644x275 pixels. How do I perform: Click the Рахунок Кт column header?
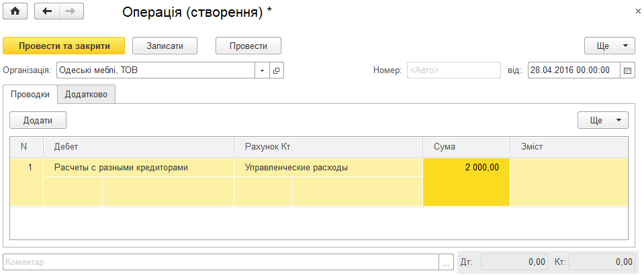(328, 146)
